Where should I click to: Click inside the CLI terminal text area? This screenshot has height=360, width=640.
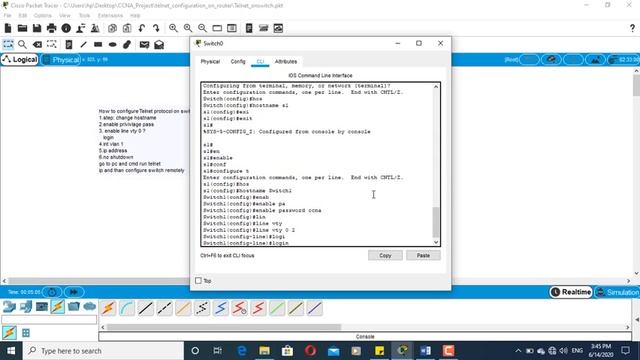coord(317,164)
